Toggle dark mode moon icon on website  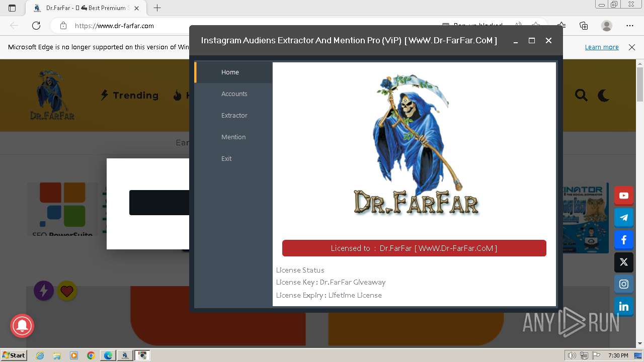pos(604,96)
